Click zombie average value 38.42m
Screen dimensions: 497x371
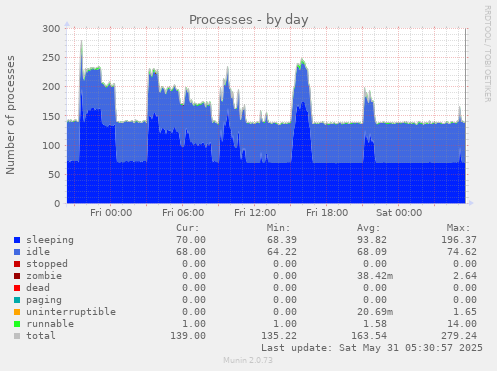pos(375,276)
